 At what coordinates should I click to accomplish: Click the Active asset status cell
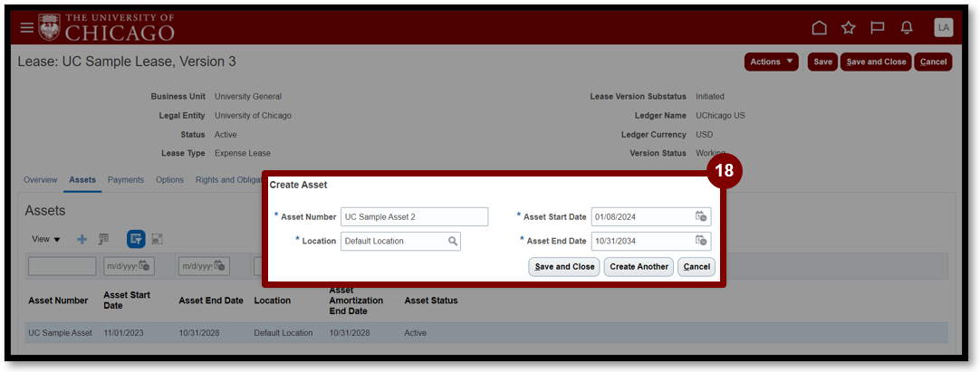click(x=416, y=333)
